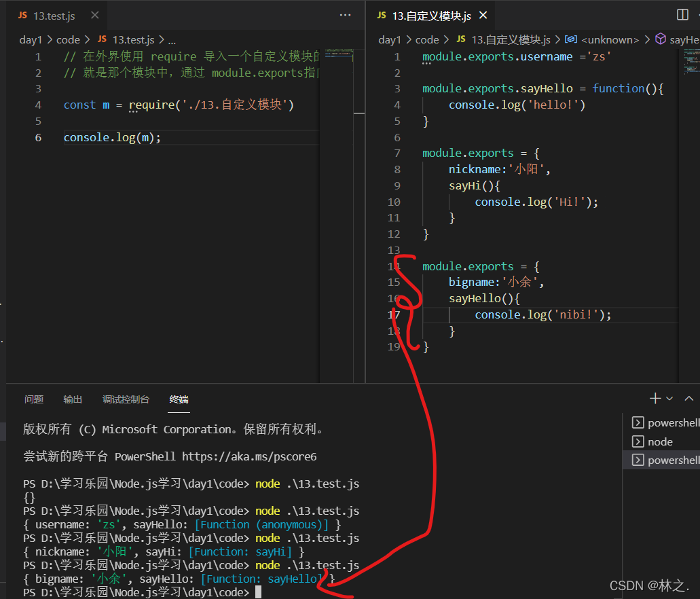This screenshot has height=599, width=700.
Task: Click day1 in right editor breadcrumb
Action: click(390, 40)
